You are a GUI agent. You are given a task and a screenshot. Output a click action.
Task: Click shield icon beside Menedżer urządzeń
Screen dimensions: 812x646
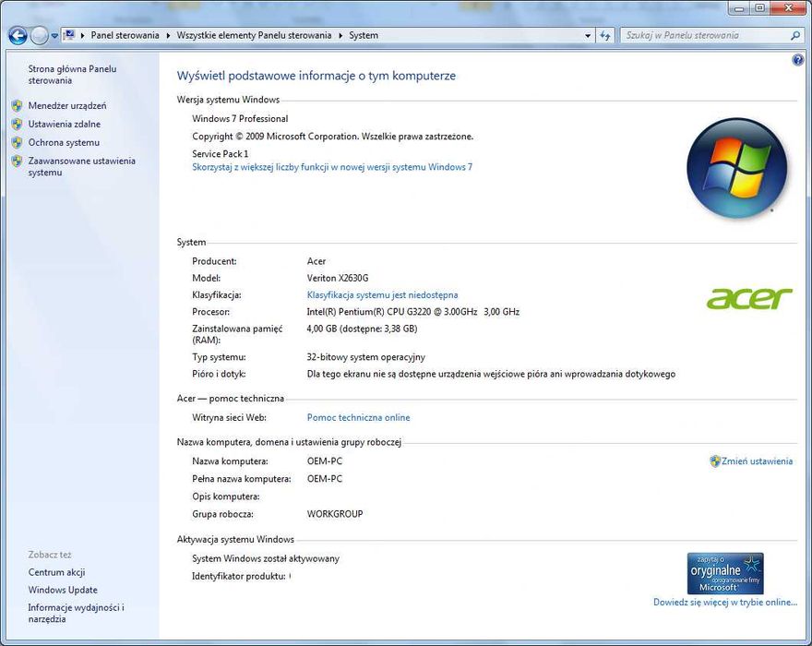18,106
